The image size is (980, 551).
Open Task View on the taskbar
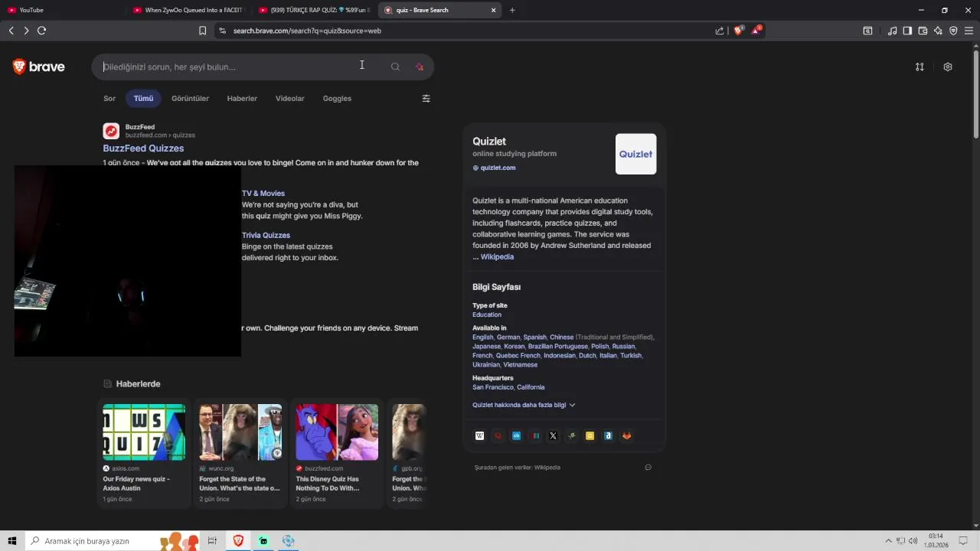coord(212,541)
